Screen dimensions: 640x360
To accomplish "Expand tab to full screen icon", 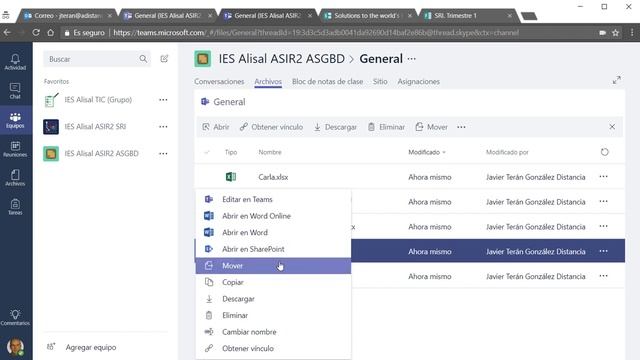I will pyautogui.click(x=616, y=80).
